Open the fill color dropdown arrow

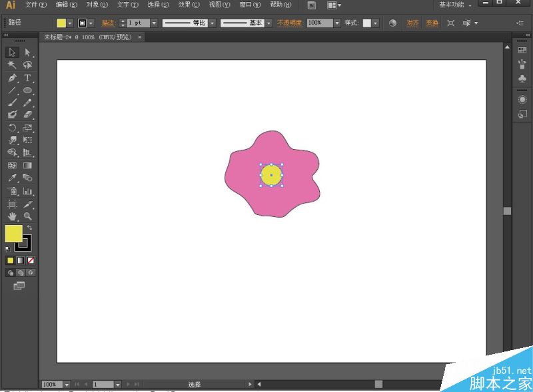point(70,23)
